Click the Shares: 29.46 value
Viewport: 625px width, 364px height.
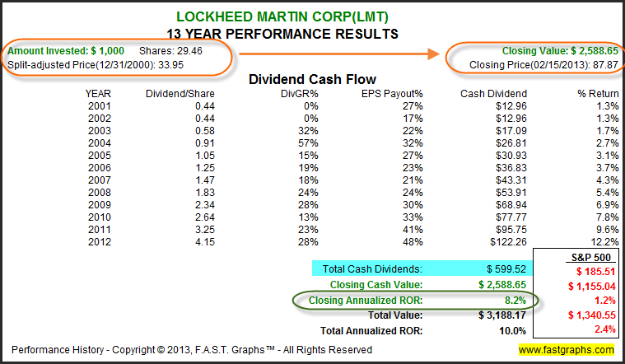pyautogui.click(x=170, y=51)
